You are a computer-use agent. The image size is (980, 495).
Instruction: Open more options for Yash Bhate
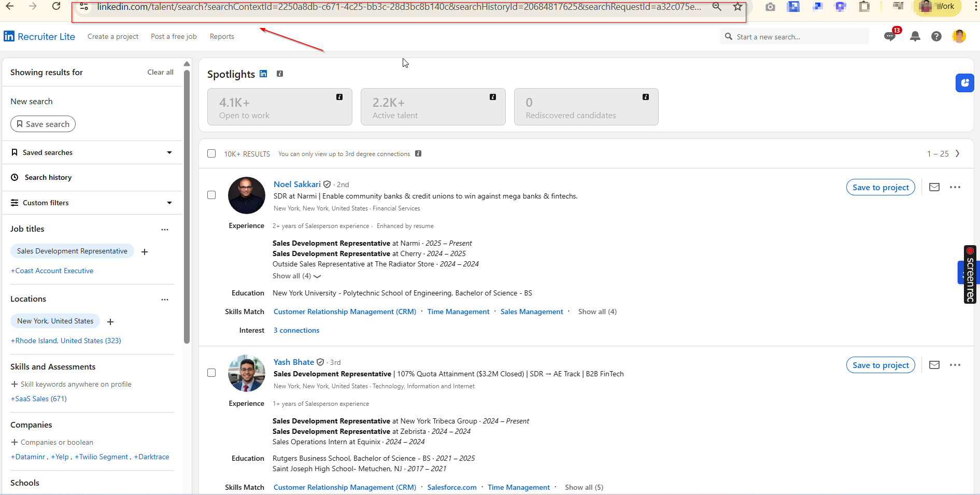(955, 365)
